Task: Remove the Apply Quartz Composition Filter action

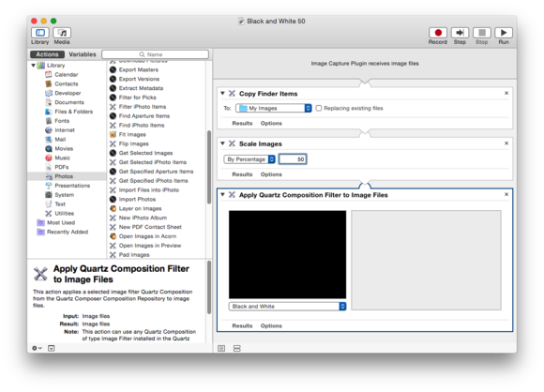Action: point(506,194)
